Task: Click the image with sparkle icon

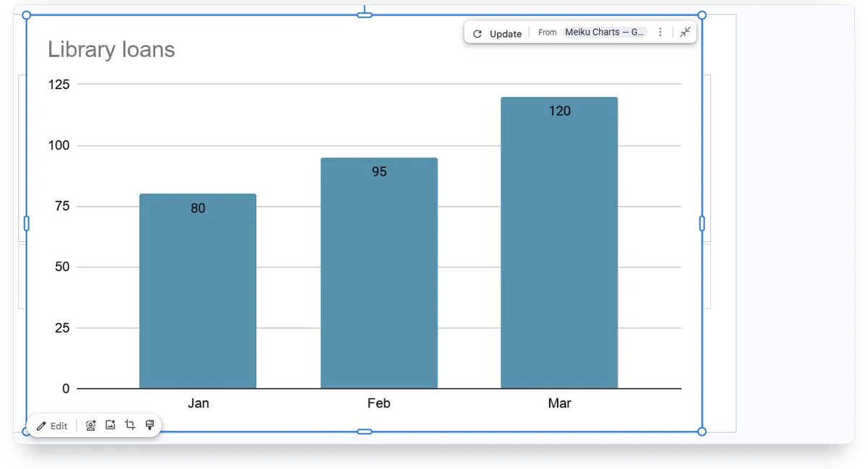Action: pos(111,425)
